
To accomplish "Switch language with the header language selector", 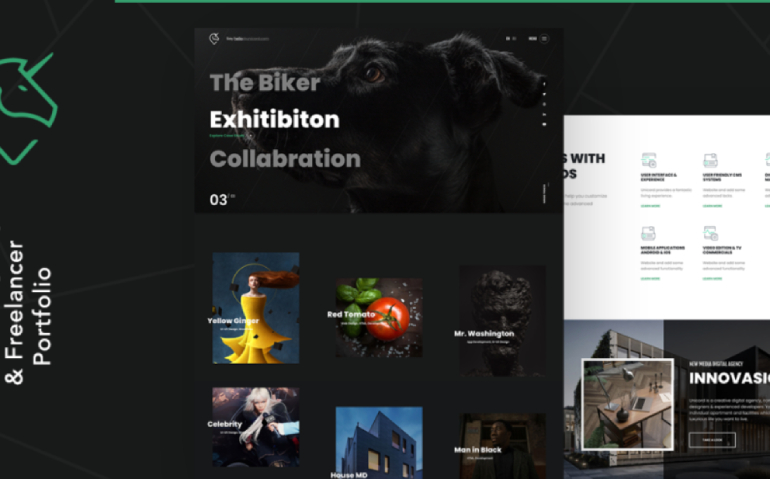I will pyautogui.click(x=511, y=38).
